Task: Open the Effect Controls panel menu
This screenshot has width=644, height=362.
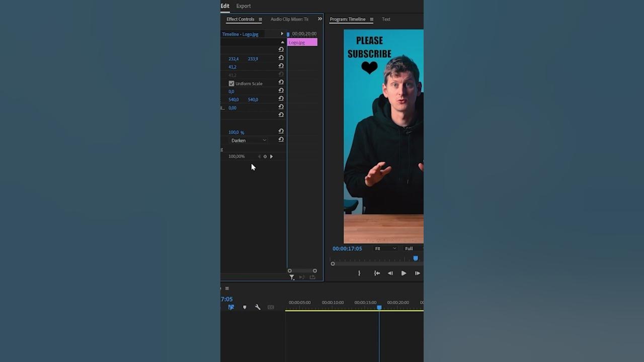Action: tap(260, 20)
